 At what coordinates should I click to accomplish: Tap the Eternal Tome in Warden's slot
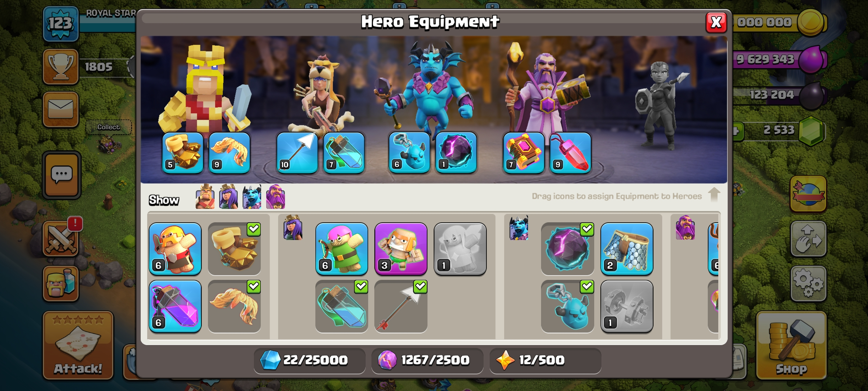524,152
